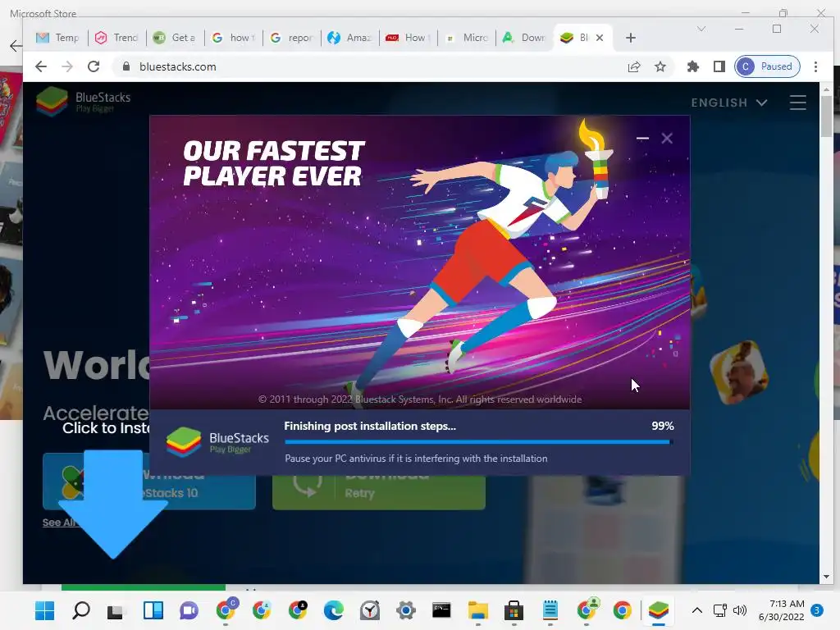The image size is (840, 630).
Task: Click the Download BlueStacks 10 button
Action: pyautogui.click(x=149, y=481)
